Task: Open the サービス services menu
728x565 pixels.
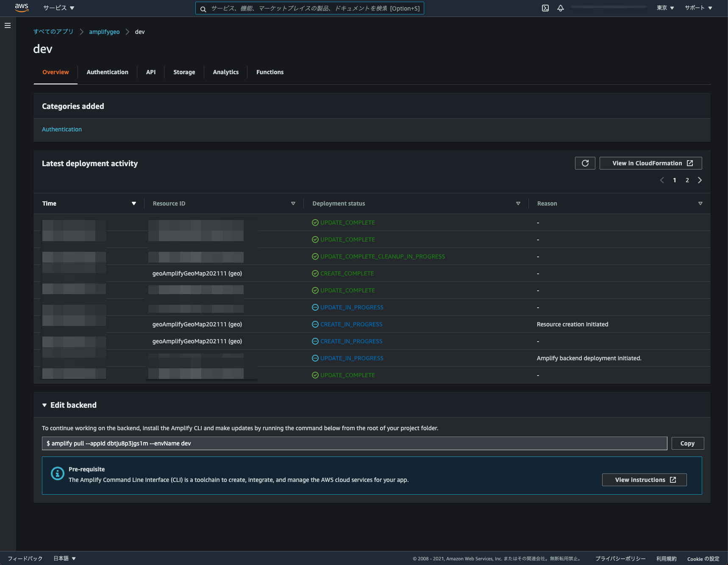Action: coord(58,8)
